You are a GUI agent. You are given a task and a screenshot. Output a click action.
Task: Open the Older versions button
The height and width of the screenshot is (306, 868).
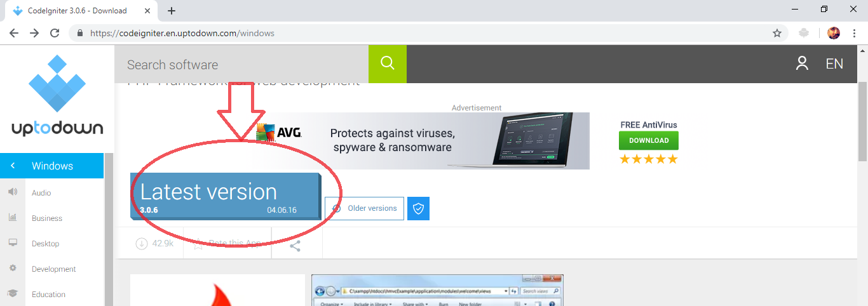pyautogui.click(x=364, y=208)
